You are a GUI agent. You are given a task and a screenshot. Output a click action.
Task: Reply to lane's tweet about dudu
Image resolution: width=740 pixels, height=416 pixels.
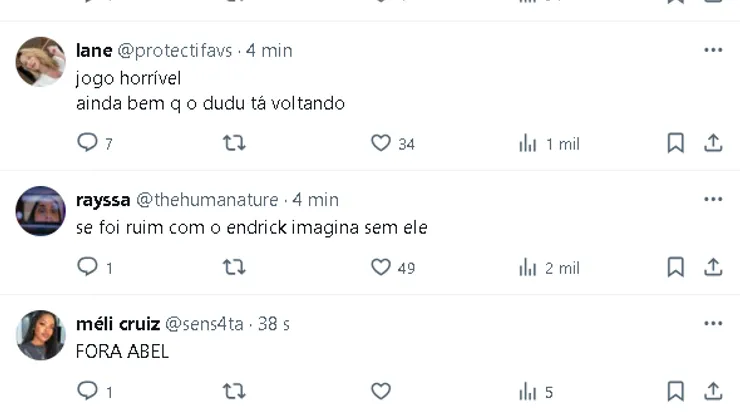click(x=88, y=144)
